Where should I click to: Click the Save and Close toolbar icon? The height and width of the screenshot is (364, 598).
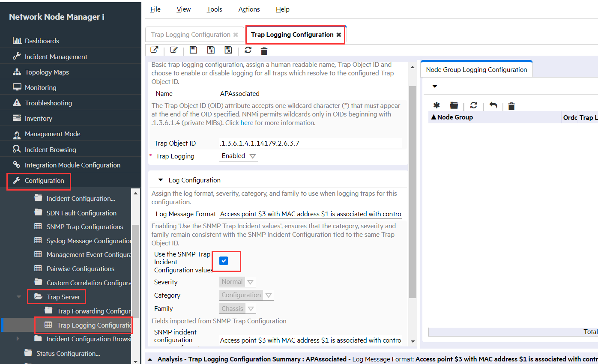228,50
